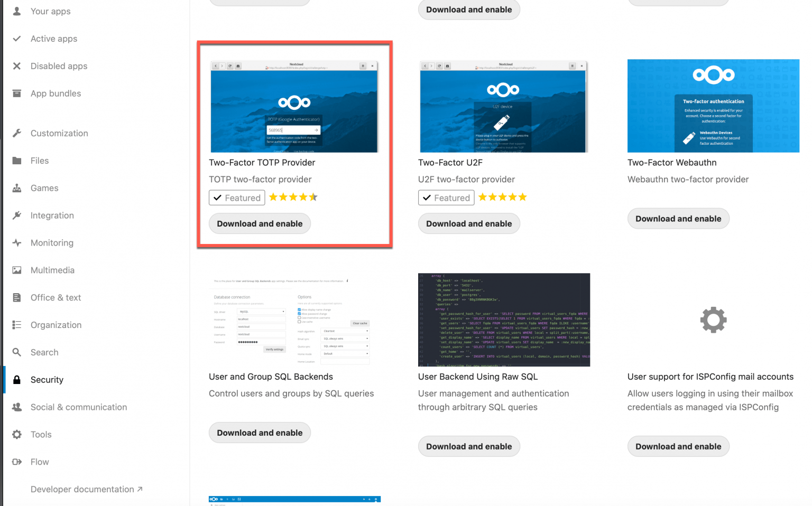The width and height of the screenshot is (812, 506).
Task: Click the X icon for Disabled apps
Action: point(17,66)
